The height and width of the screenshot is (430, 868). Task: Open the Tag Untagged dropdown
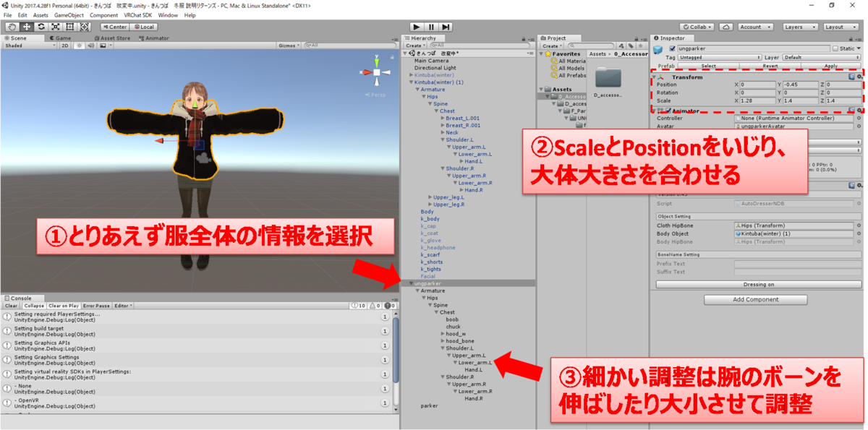[x=719, y=57]
